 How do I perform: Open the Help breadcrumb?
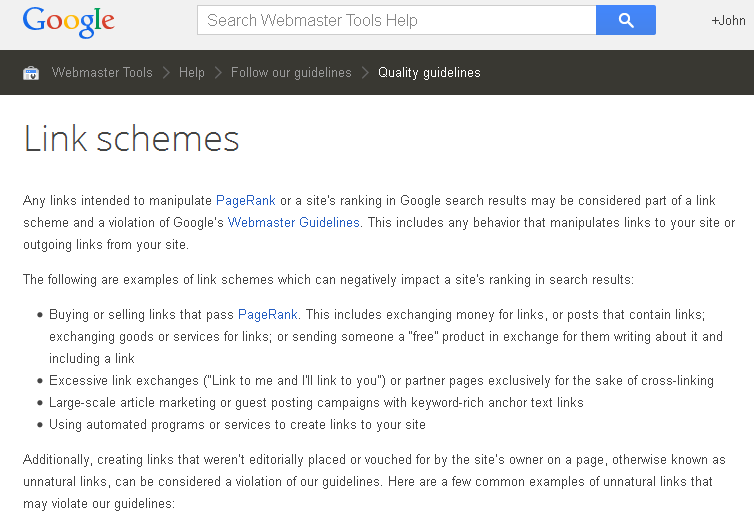(x=191, y=73)
